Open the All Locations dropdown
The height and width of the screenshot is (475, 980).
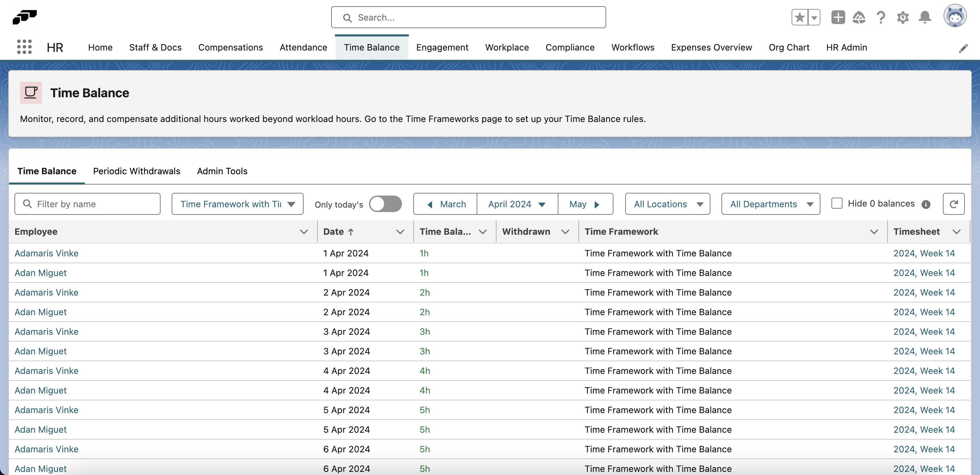(667, 204)
